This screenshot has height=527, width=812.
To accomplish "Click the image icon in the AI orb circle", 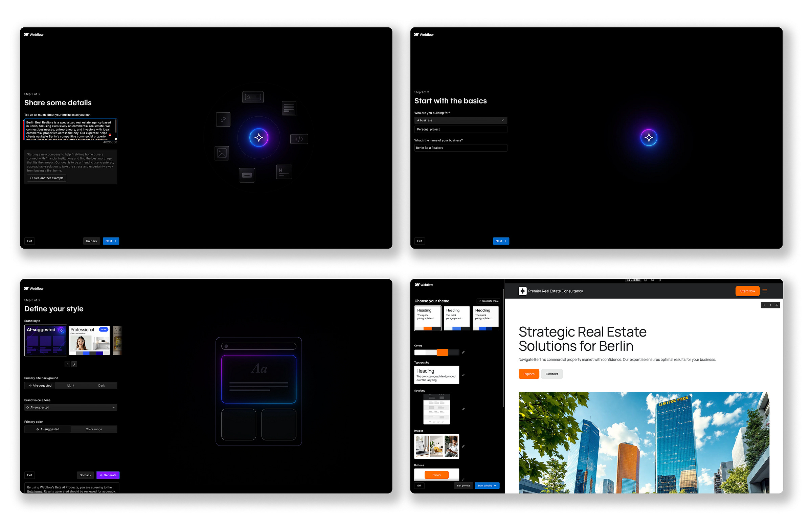I will [x=222, y=153].
